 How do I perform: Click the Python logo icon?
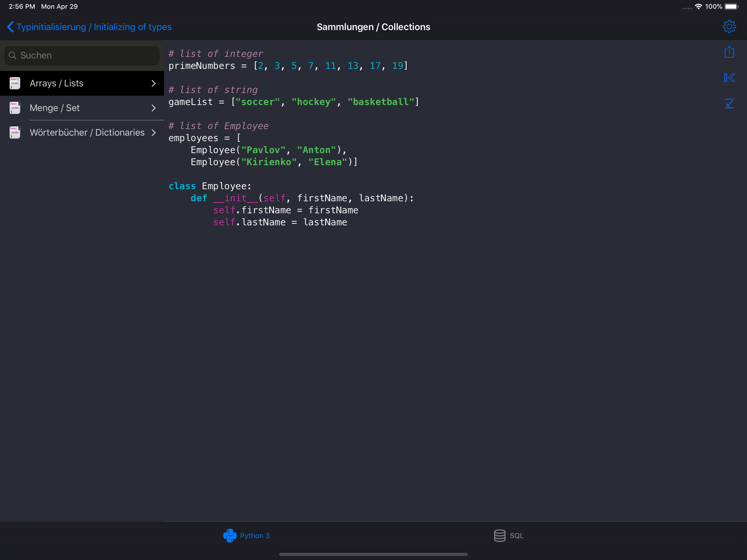click(x=230, y=535)
